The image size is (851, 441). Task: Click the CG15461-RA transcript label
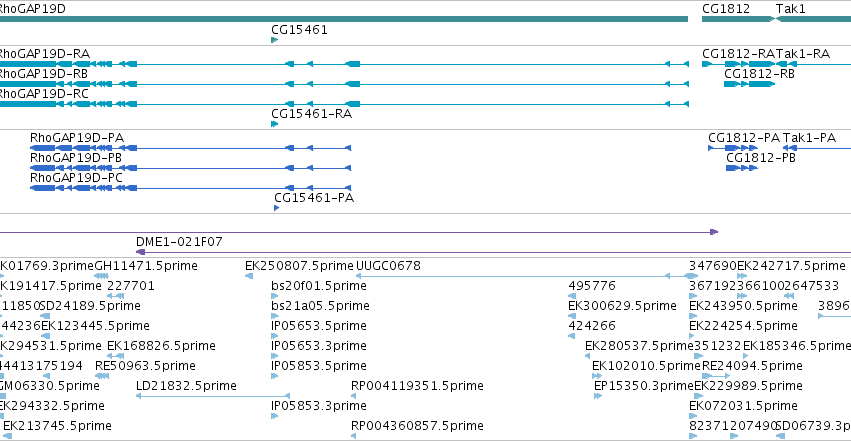tap(312, 114)
